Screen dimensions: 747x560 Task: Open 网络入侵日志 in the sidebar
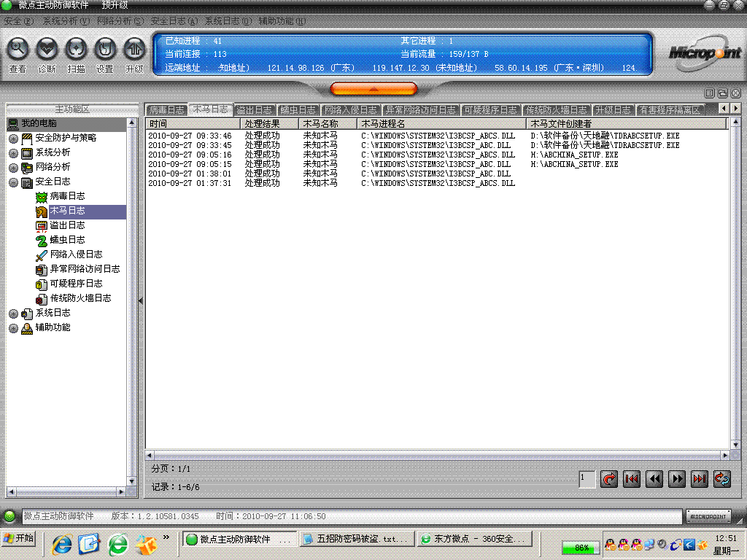76,254
